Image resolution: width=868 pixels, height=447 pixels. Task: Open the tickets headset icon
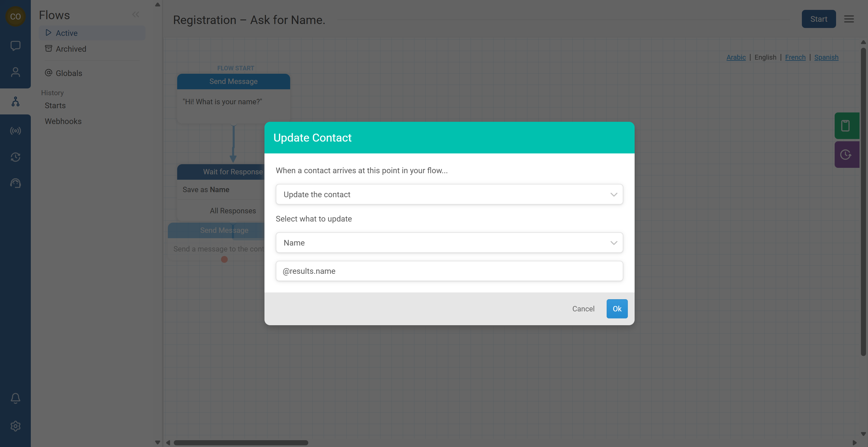click(15, 183)
